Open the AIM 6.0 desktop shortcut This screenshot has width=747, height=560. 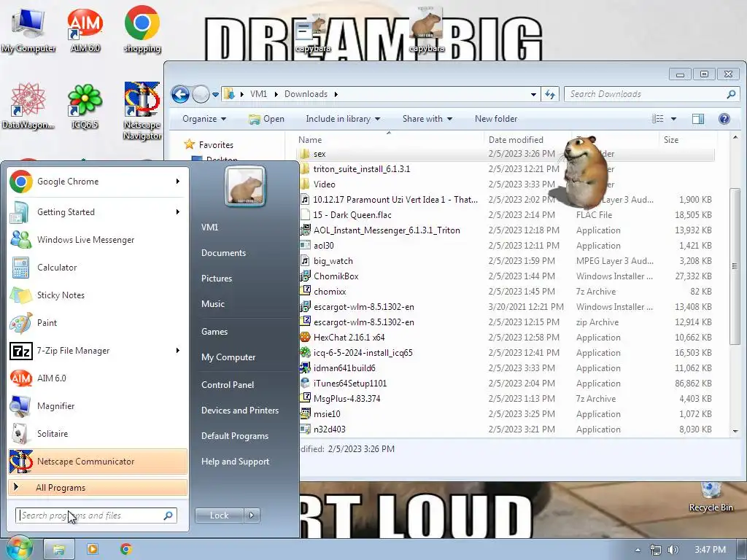click(x=85, y=31)
